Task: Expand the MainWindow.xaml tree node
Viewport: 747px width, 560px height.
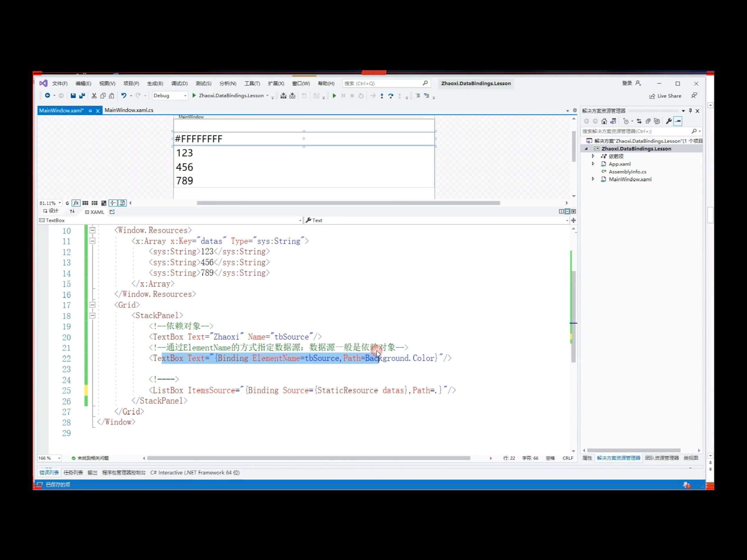Action: pyautogui.click(x=593, y=179)
